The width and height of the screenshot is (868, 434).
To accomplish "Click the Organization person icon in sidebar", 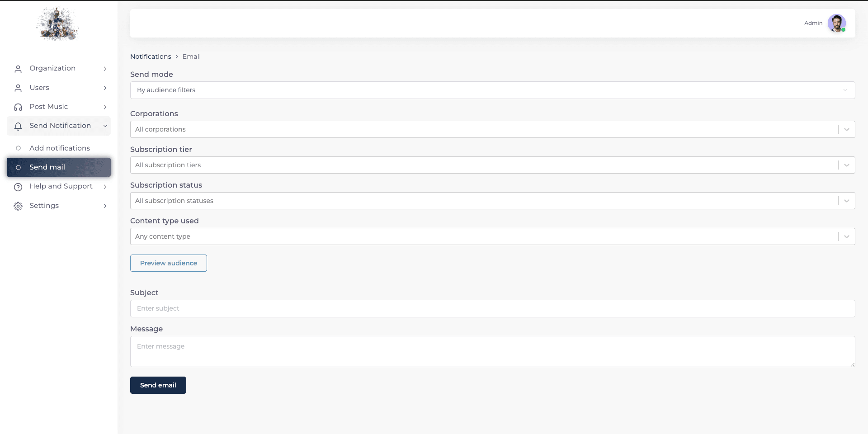I will [x=18, y=69].
